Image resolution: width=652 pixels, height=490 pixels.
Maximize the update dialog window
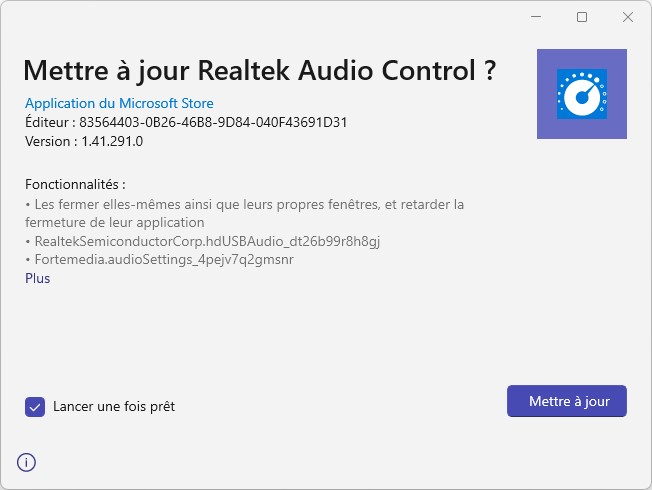582,17
